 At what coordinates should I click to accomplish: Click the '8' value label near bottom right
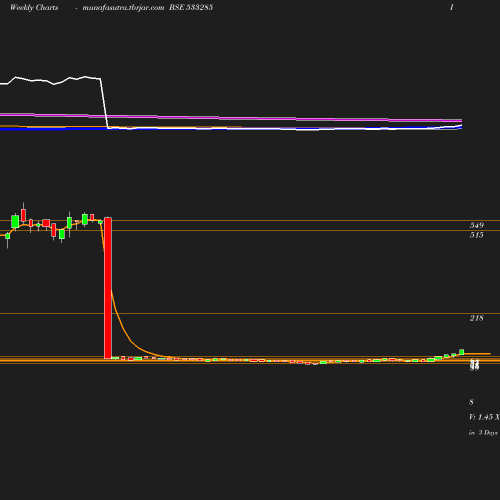(x=471, y=402)
